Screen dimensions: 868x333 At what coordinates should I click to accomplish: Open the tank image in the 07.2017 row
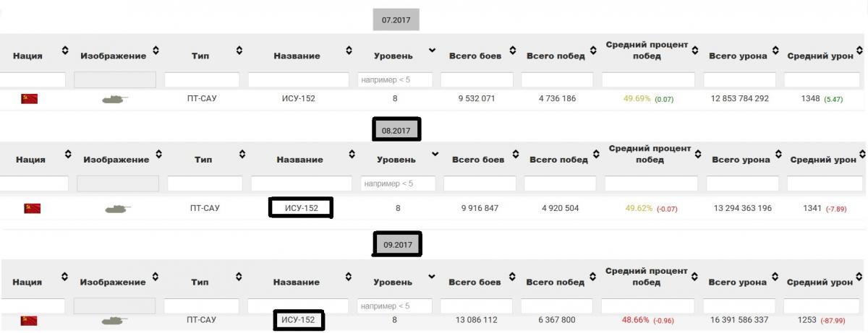coord(115,99)
